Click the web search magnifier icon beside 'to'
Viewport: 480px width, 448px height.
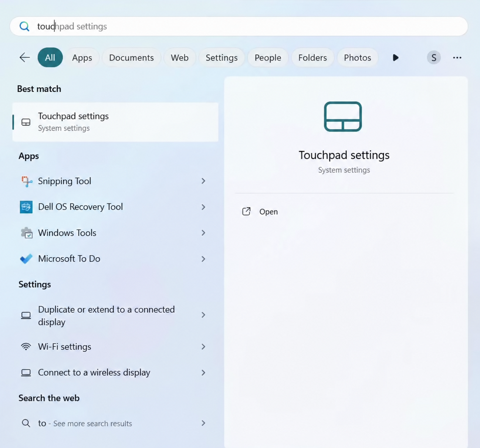tap(26, 423)
